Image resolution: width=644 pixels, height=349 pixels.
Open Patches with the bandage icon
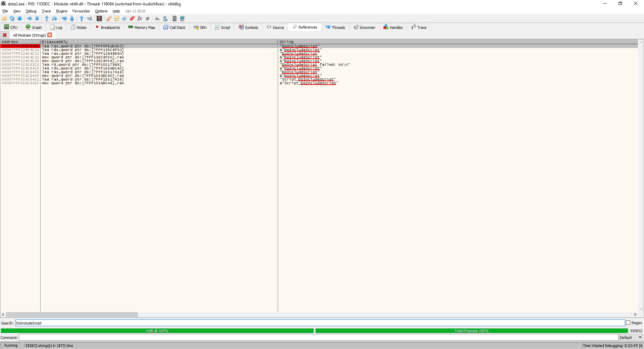[109, 18]
